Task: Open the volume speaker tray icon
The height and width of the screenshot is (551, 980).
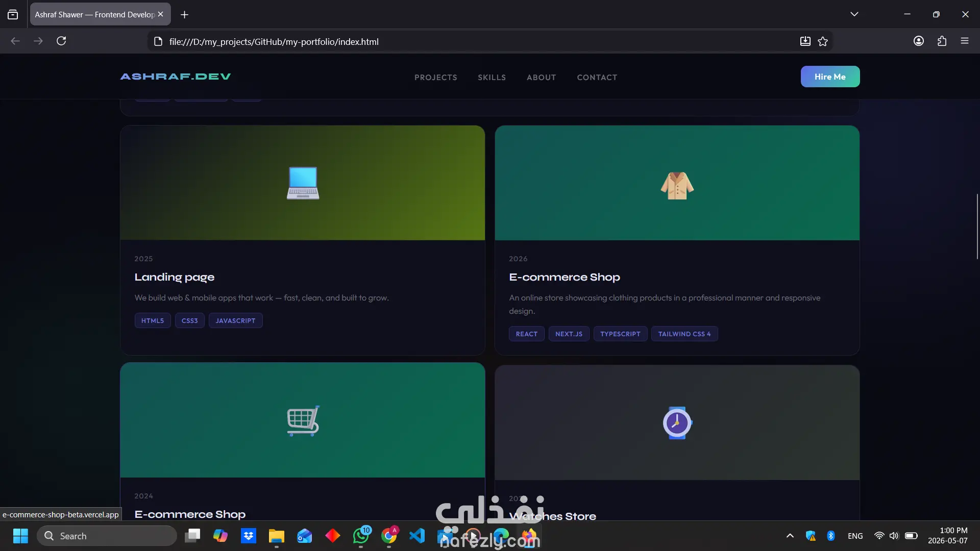Action: pyautogui.click(x=894, y=536)
